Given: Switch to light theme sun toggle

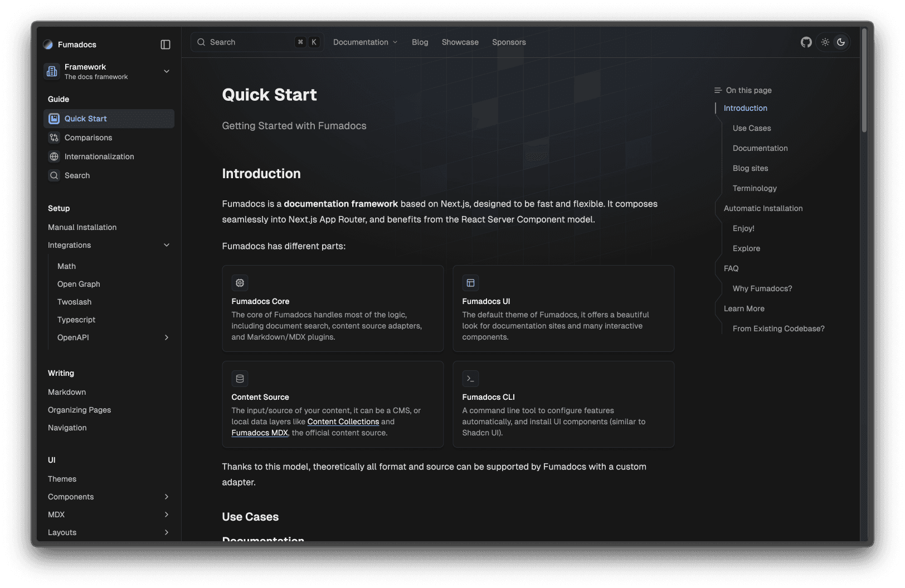Looking at the screenshot, I should [825, 42].
